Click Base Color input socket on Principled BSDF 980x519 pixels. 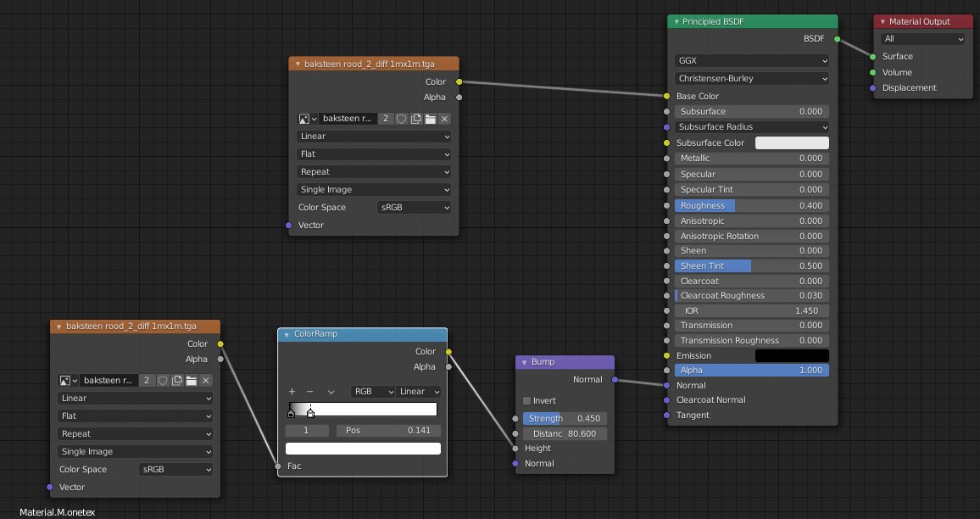pyautogui.click(x=667, y=97)
